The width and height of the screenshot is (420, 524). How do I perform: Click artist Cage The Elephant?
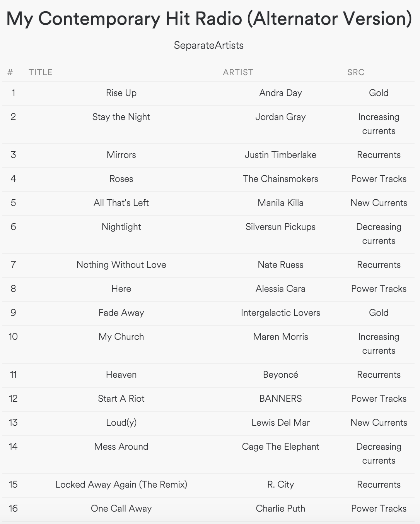coord(280,447)
